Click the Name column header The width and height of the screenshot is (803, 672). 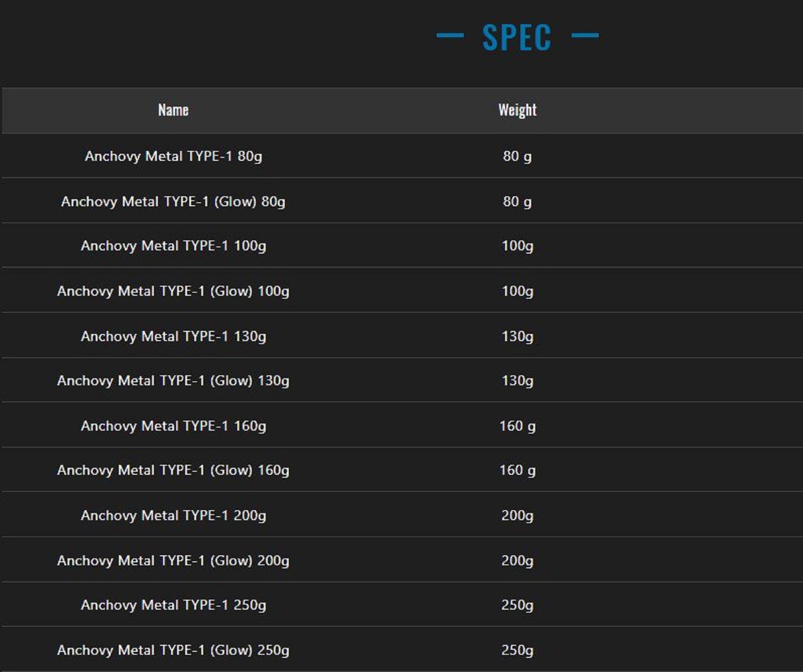pyautogui.click(x=173, y=110)
